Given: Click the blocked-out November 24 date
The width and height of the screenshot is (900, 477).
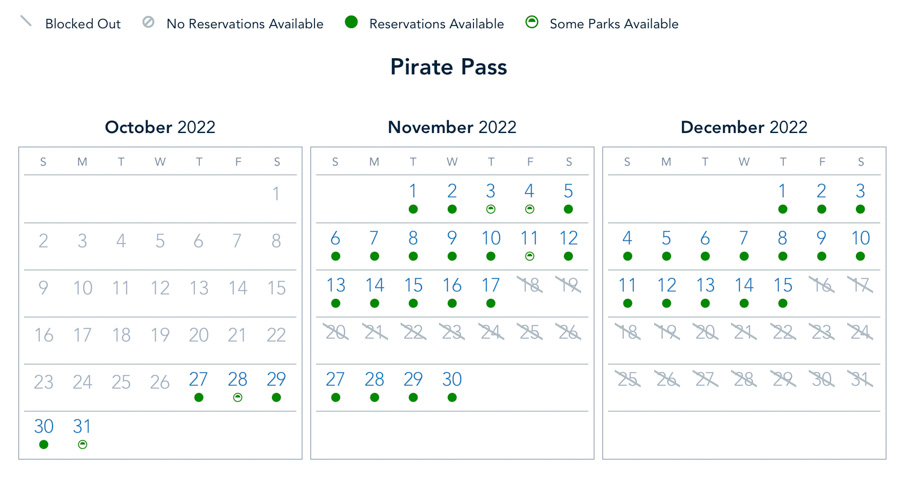Looking at the screenshot, I should point(491,333).
